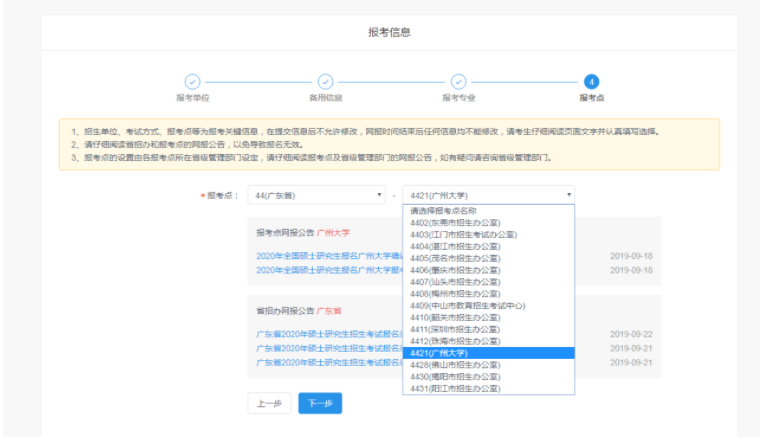Click the 报考单位 step checkmark circle

click(x=192, y=82)
